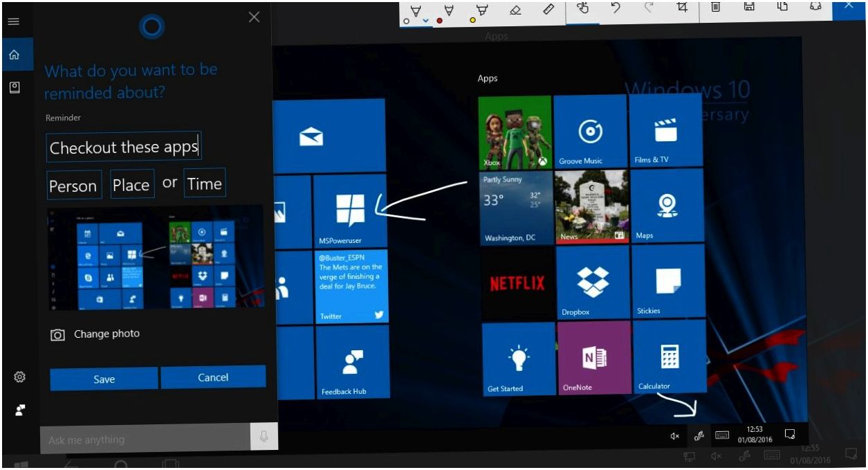
Task: Open the Cortana Notebook
Action: coord(15,87)
